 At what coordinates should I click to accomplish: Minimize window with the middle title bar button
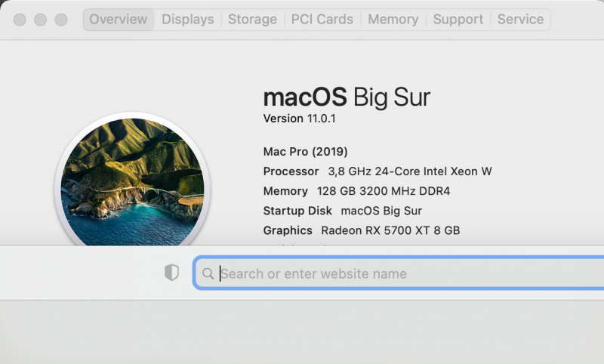click(x=40, y=20)
